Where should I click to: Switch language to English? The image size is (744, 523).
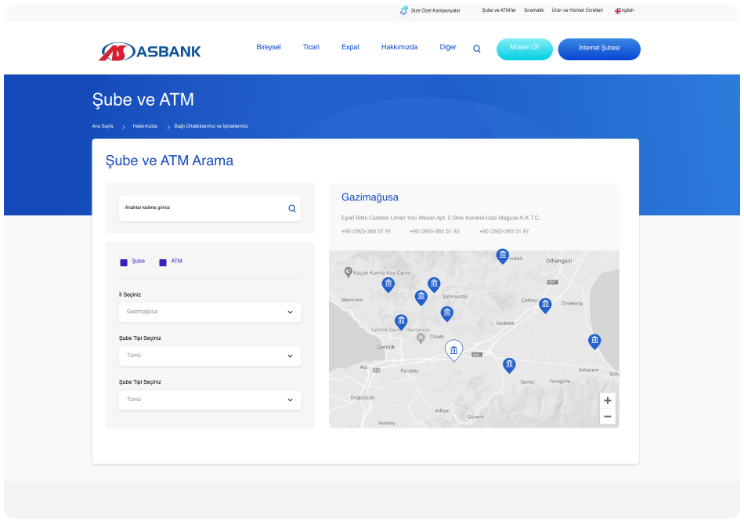pos(625,10)
